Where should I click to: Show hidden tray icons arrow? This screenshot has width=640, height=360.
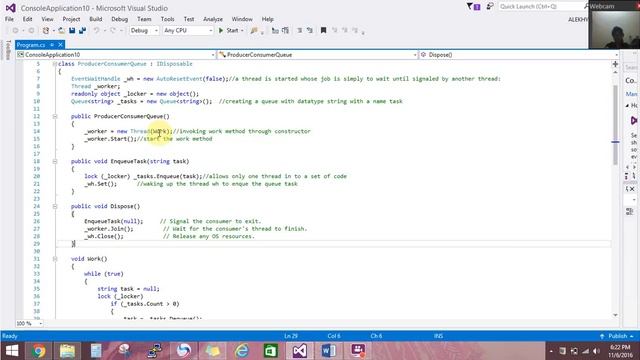551,351
